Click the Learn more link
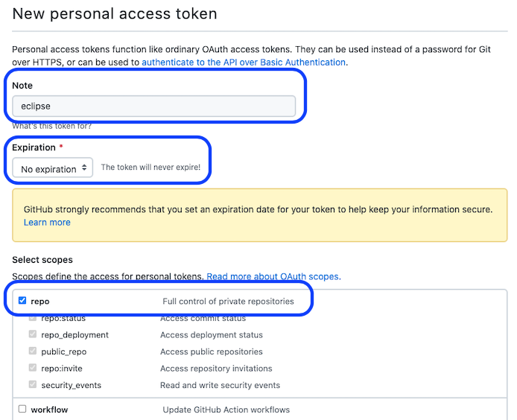This screenshot has height=420, width=517. coord(47,223)
